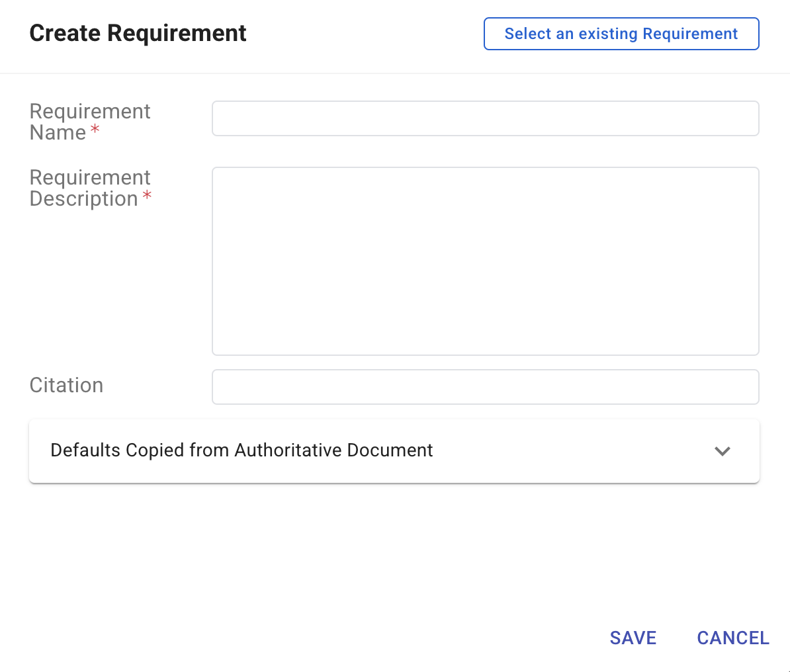Viewport: 790px width, 672px height.
Task: Click the red asterisk beside Requirement Description
Action: [x=147, y=196]
